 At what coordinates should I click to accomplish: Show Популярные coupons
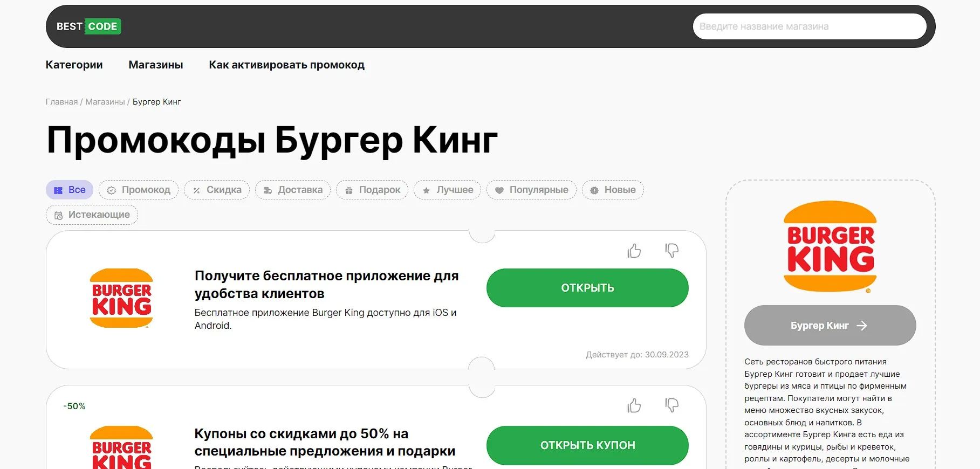click(531, 190)
